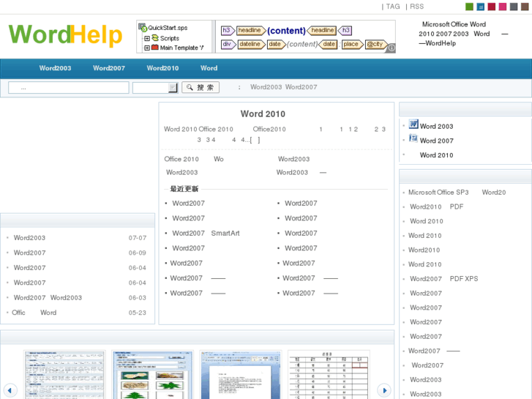Image resolution: width=532 pixels, height=399 pixels.
Task: Open the Word2010 PDF article in sidebar
Action: coord(436,206)
